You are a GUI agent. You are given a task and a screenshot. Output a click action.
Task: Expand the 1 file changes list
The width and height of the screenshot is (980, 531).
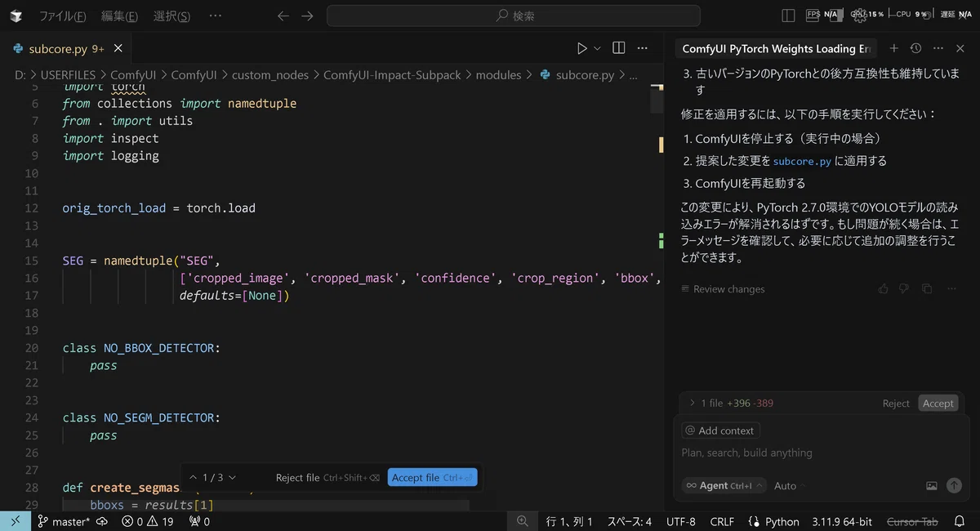(693, 403)
